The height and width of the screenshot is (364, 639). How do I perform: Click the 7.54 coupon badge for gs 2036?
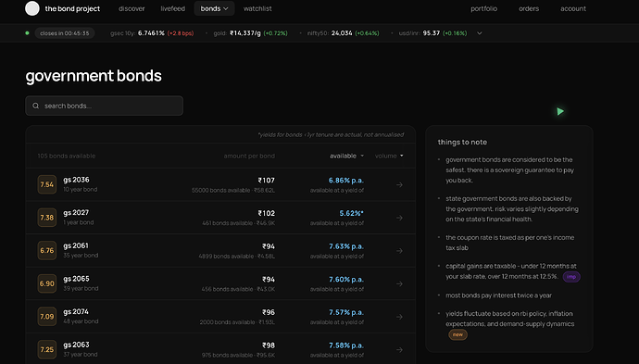point(47,184)
